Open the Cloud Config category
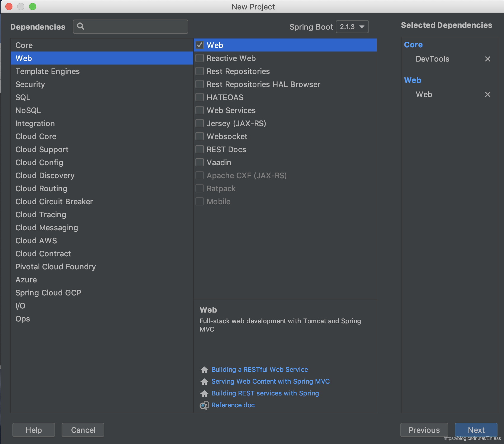This screenshot has width=504, height=444. (x=102, y=163)
